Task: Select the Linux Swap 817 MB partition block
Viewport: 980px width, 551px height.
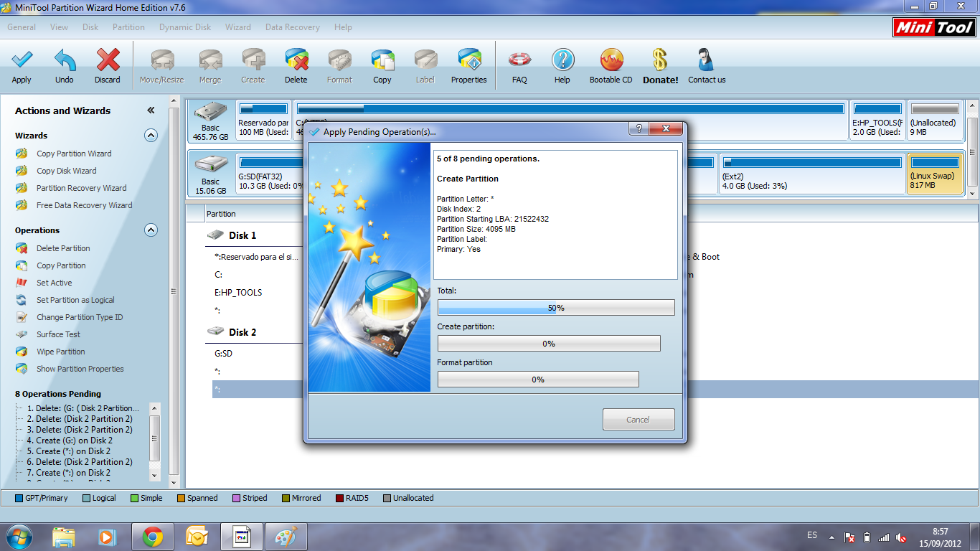Action: 935,174
